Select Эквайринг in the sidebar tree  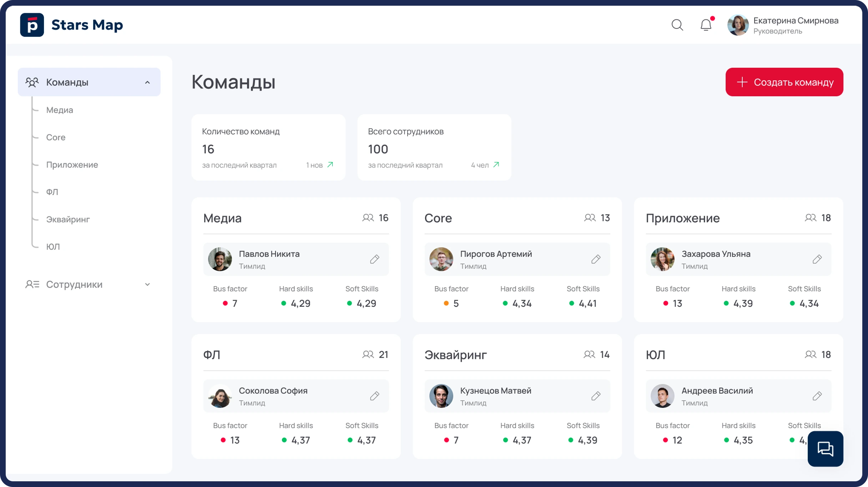pyautogui.click(x=68, y=219)
